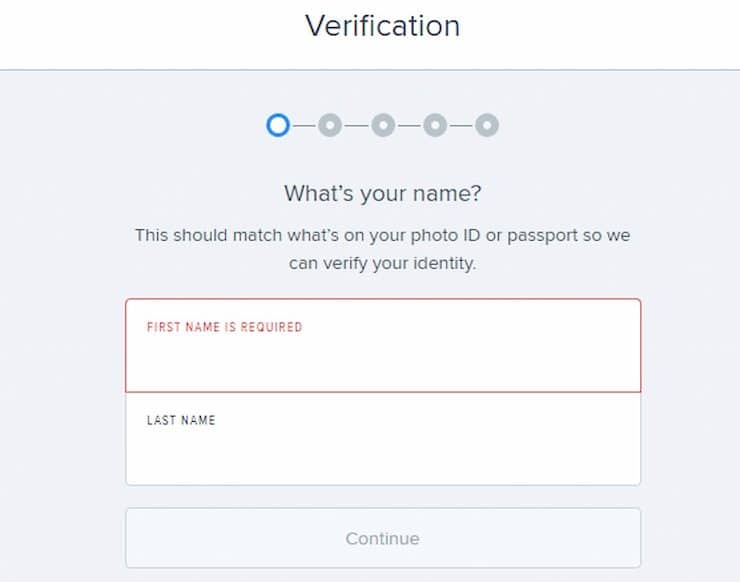Viewport: 740px width, 582px height.
Task: Click the Continue button
Action: (x=383, y=538)
